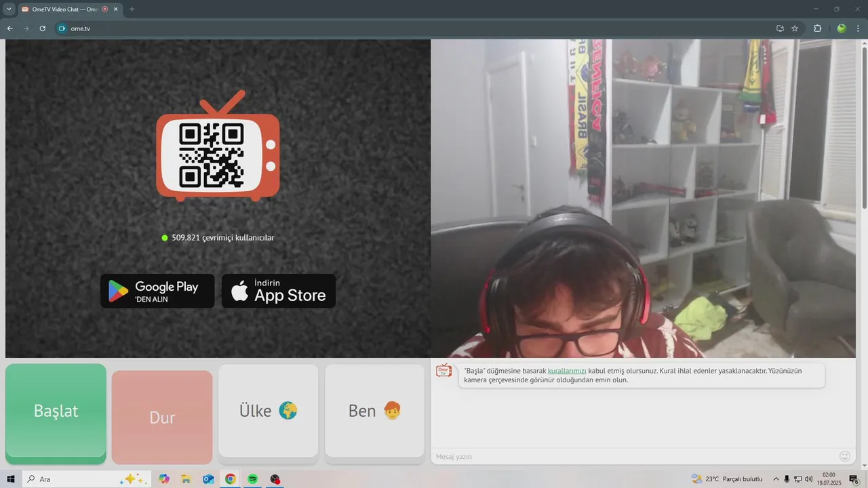Open Copilot from the taskbar
The height and width of the screenshot is (488, 868).
click(164, 479)
